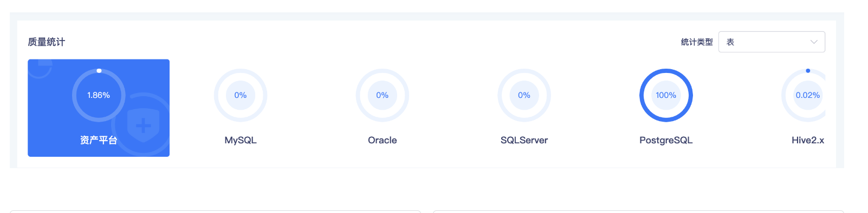Click the 质量统计 section heading
Screen dimensions: 868x213
[47, 42]
